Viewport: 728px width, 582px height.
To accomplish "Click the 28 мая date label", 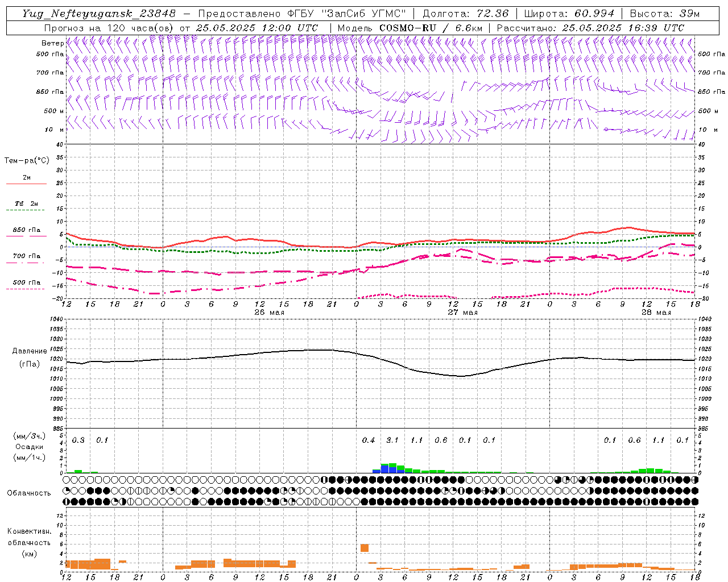I will [656, 313].
